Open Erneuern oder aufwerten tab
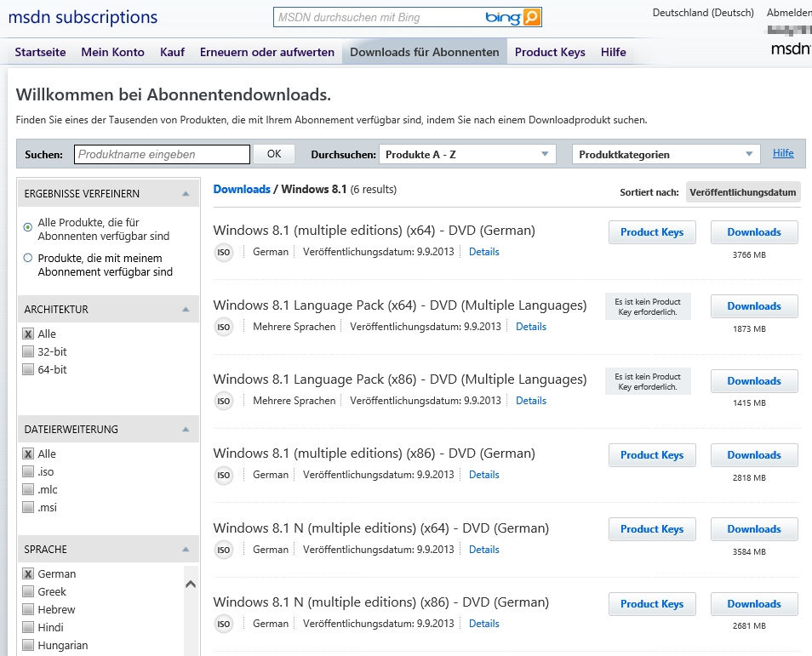 pyautogui.click(x=267, y=52)
